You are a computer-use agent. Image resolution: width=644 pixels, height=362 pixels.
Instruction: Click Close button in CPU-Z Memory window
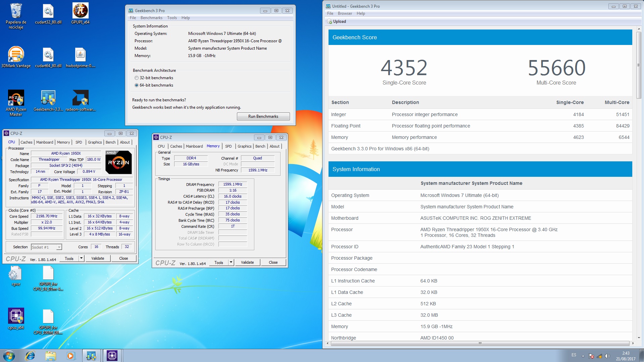pos(273,262)
